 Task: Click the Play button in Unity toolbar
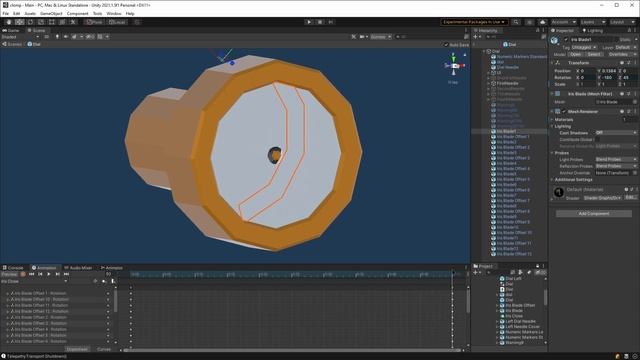coord(309,22)
